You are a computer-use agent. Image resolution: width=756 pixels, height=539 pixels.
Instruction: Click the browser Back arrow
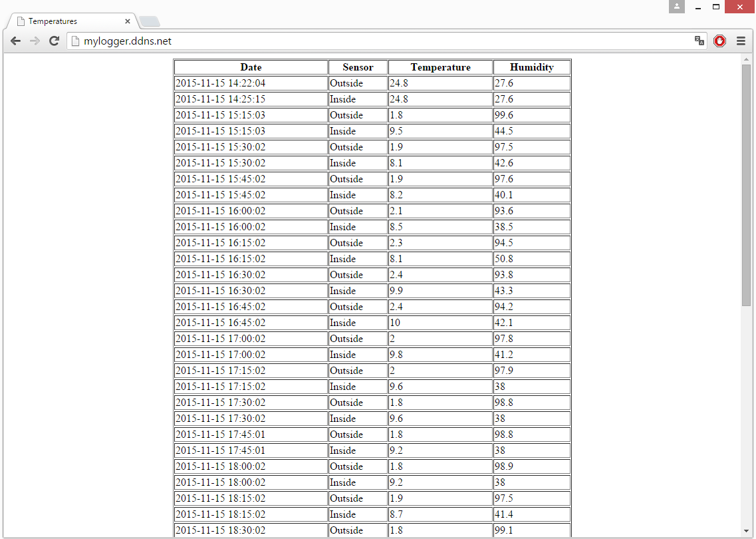15,41
